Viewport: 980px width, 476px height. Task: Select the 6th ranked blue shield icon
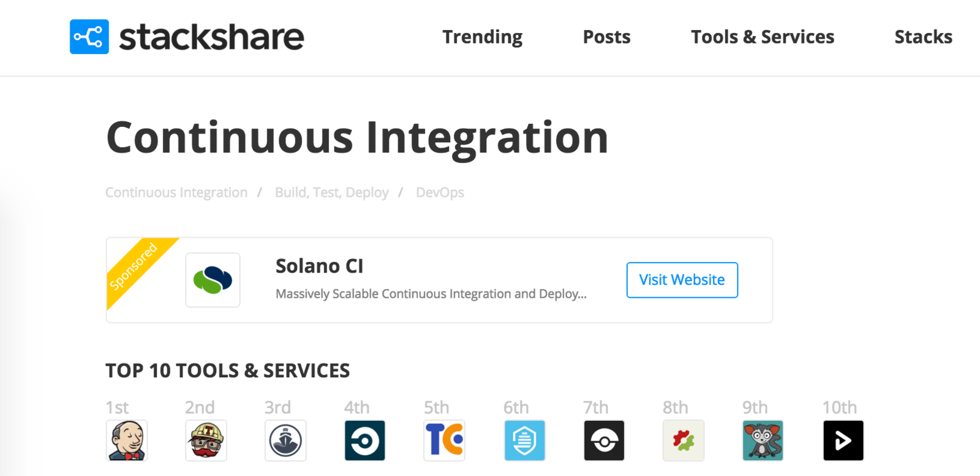(525, 440)
